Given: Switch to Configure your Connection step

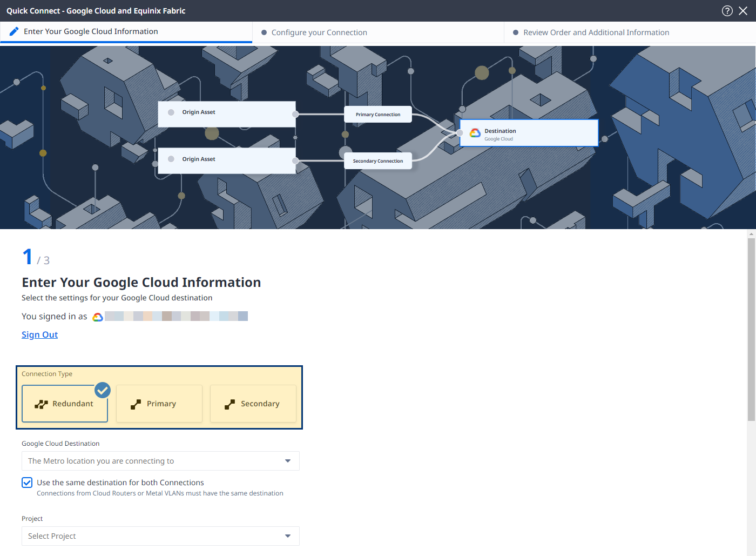Looking at the screenshot, I should [x=319, y=32].
